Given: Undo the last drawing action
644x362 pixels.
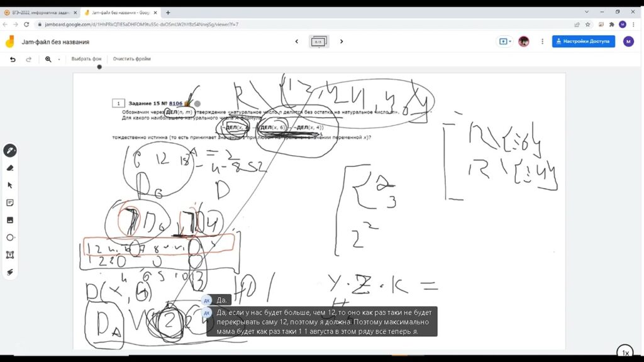Looking at the screenshot, I should tap(13, 59).
